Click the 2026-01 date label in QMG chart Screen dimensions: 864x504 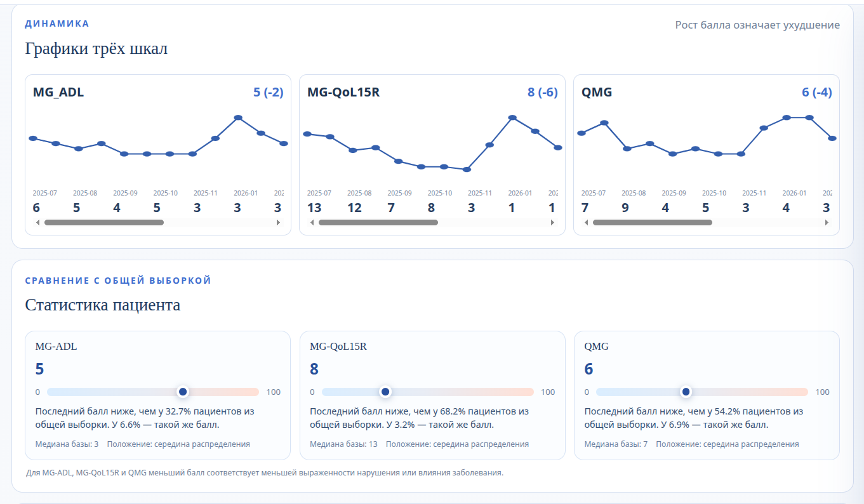(x=794, y=193)
